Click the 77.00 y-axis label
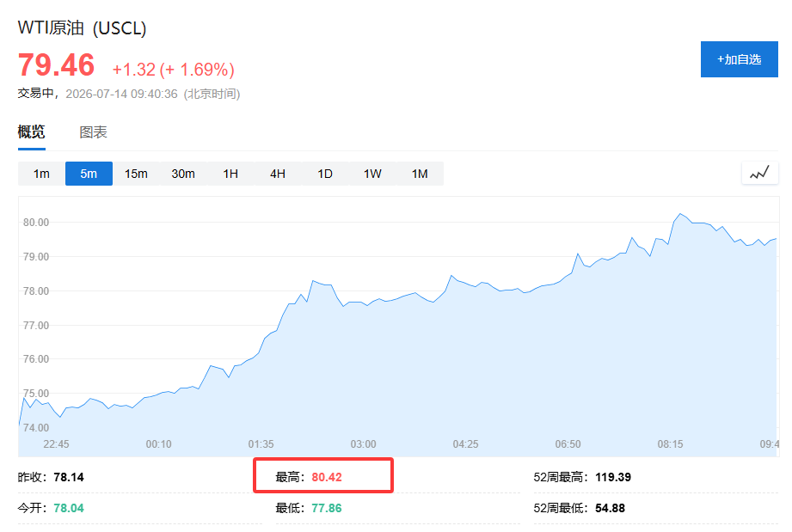Screen dimensions: 792x532 (36, 326)
